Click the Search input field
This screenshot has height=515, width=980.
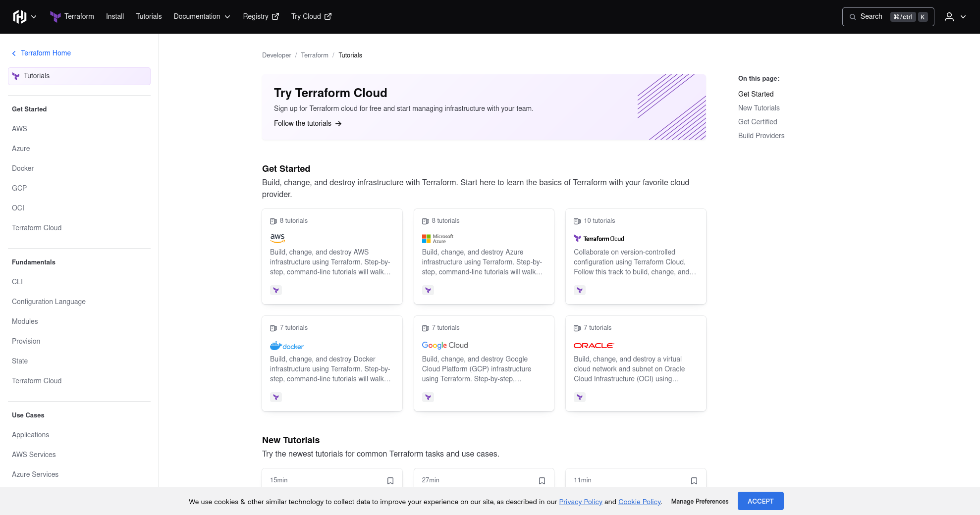pyautogui.click(x=888, y=17)
